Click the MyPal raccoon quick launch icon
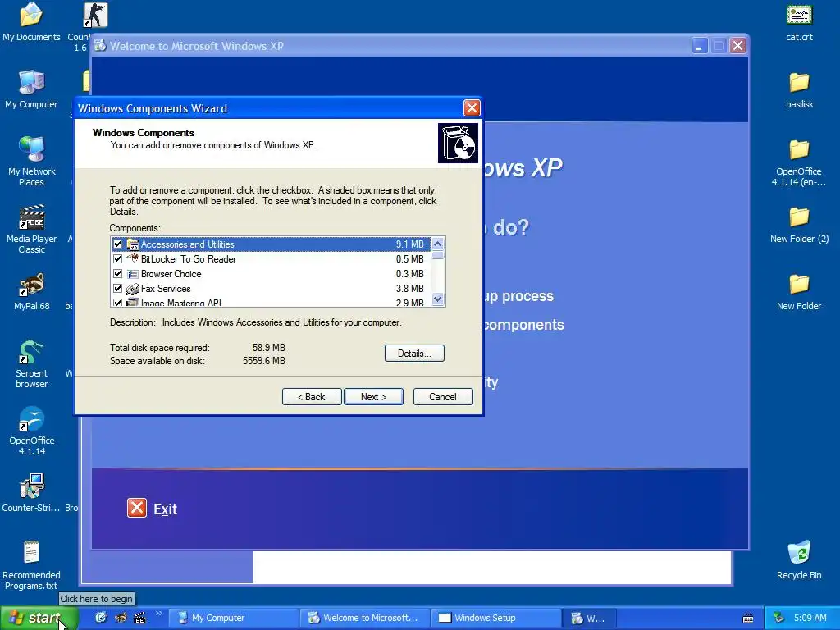The height and width of the screenshot is (630, 840). click(121, 618)
